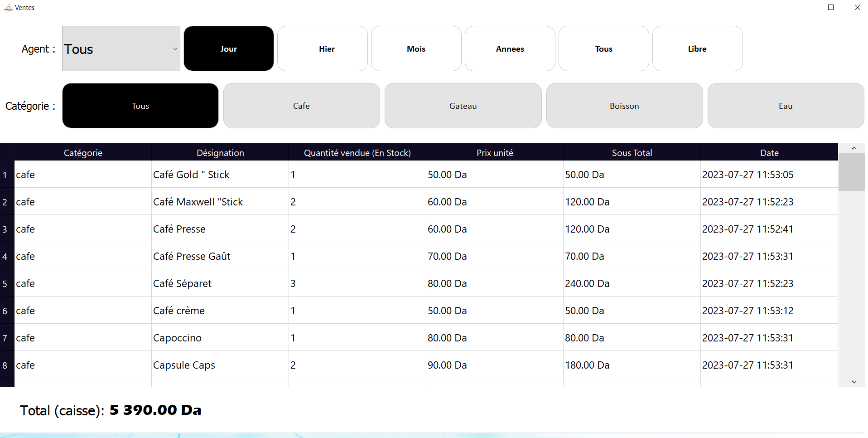Screen dimensions: 868x438
Task: Click row header number 5
Action: pos(5,284)
